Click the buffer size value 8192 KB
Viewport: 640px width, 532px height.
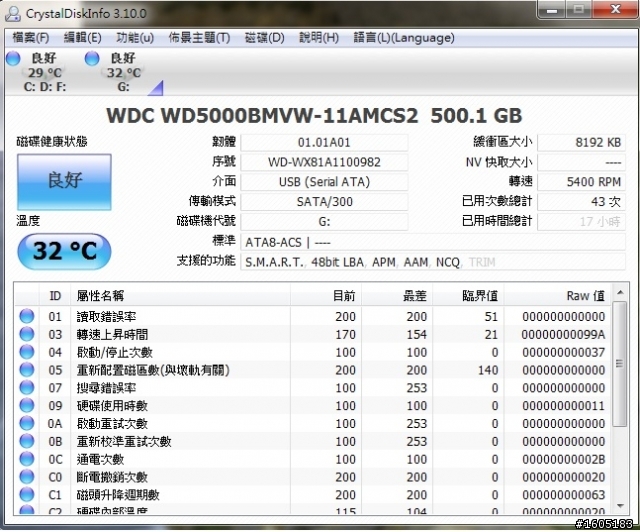pyautogui.click(x=581, y=142)
